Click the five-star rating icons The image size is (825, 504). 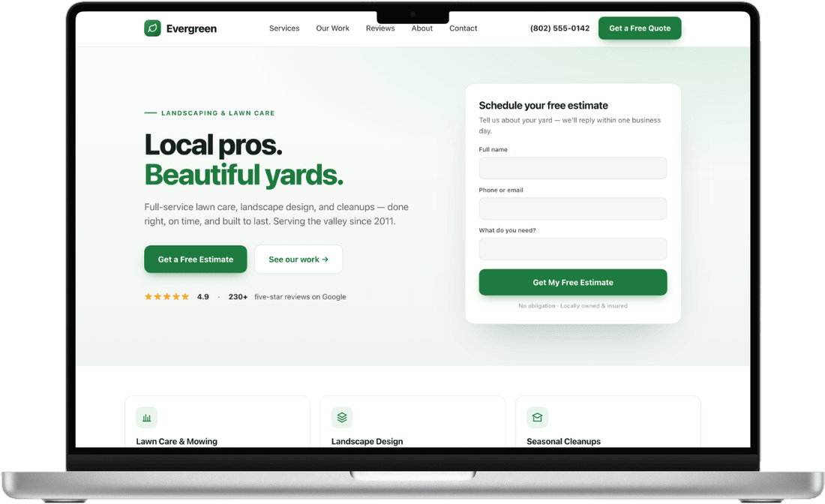coord(166,297)
